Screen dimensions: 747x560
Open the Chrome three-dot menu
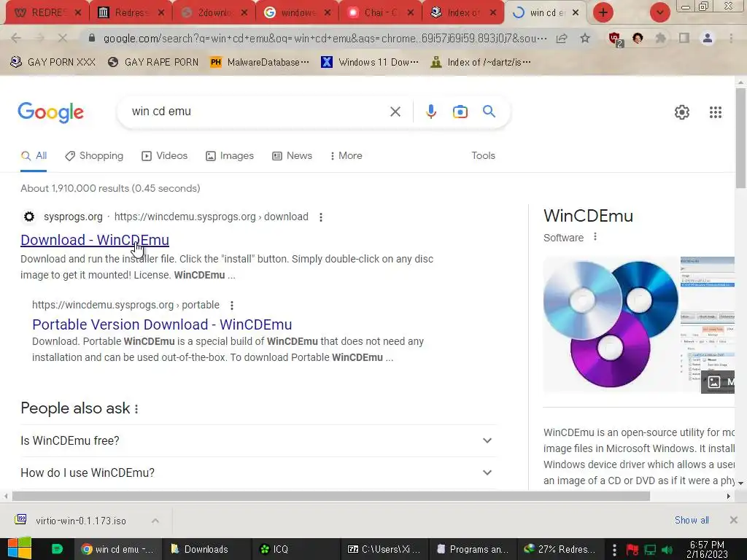click(731, 38)
